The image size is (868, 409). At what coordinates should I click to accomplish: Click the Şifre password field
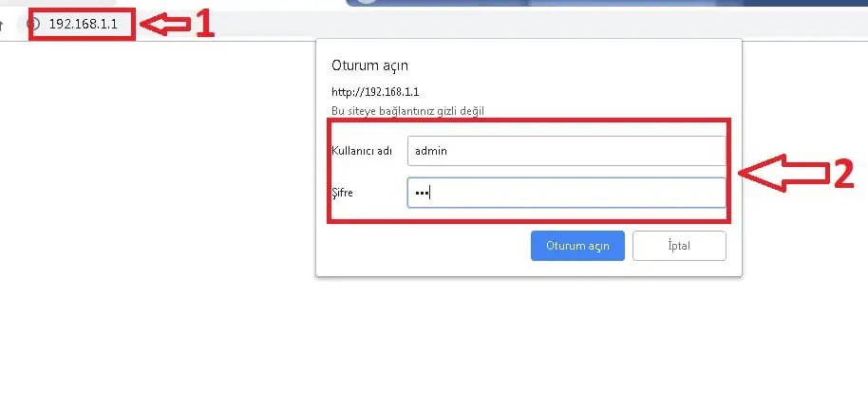[566, 193]
